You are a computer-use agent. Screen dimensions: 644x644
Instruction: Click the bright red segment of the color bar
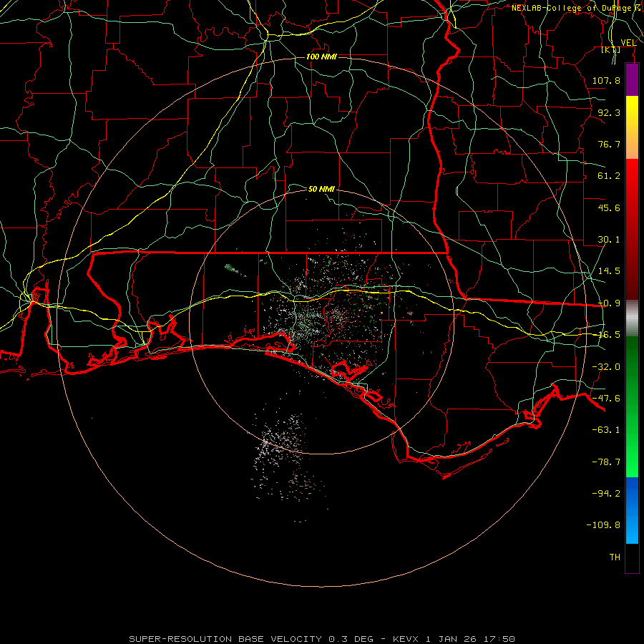point(632,177)
